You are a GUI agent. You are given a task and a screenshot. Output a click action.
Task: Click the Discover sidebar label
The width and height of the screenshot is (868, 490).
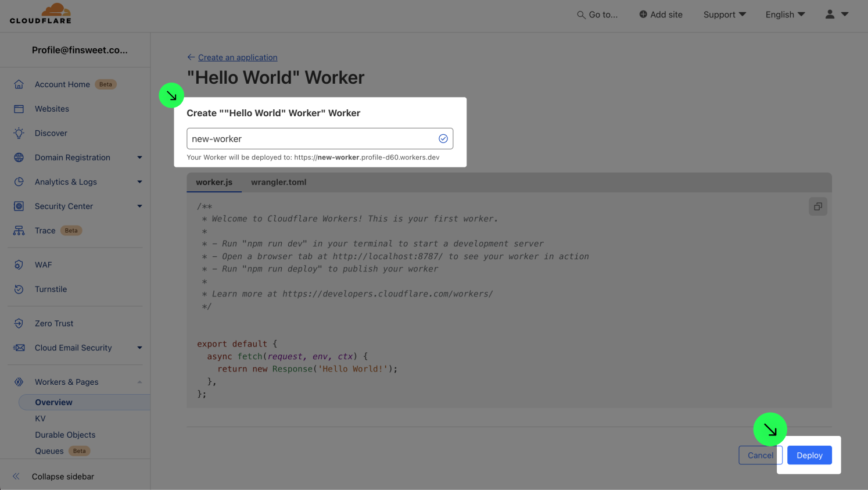pos(51,133)
